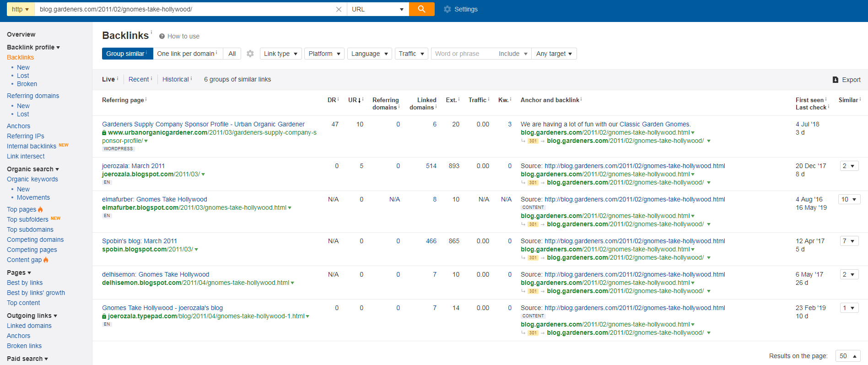
Task: Click the Word or phrase input field
Action: 463,54
